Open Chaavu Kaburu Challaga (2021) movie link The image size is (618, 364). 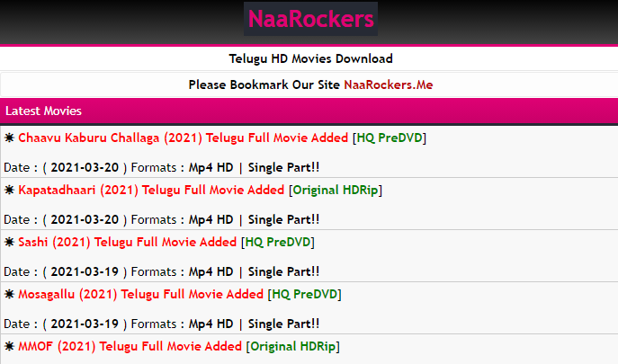(x=184, y=138)
